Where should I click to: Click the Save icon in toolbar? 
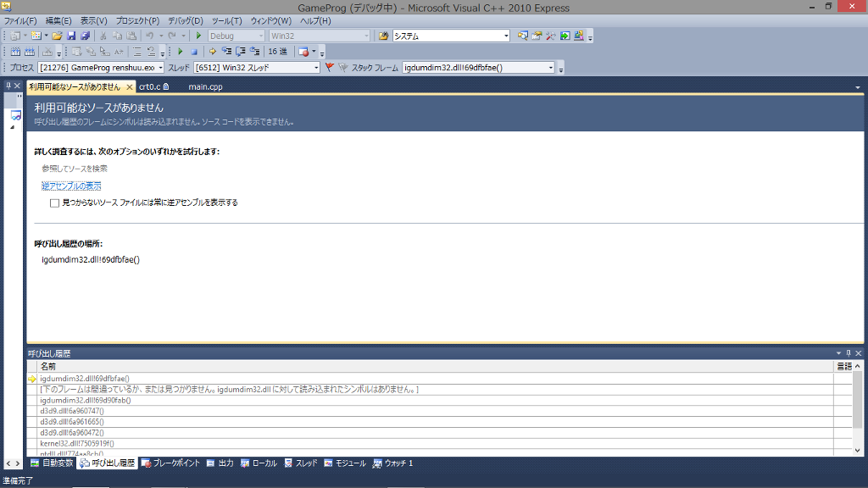tap(71, 36)
